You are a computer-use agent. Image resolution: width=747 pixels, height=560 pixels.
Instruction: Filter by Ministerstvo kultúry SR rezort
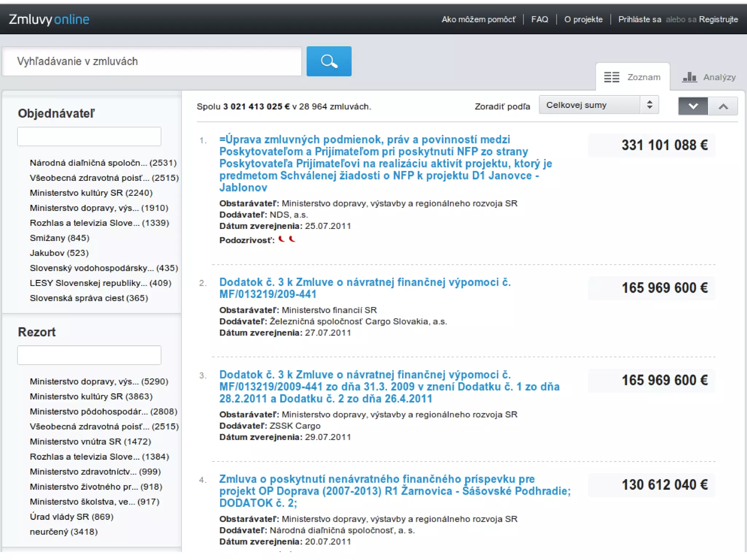[91, 396]
